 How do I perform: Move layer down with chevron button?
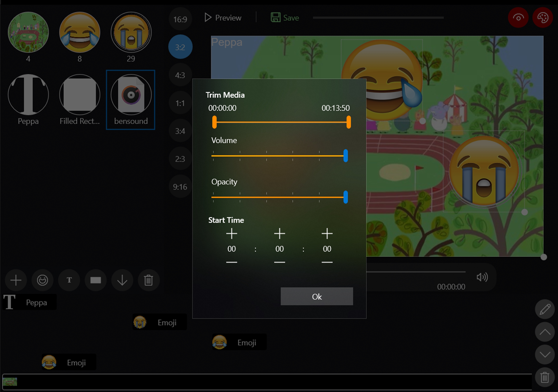click(545, 355)
